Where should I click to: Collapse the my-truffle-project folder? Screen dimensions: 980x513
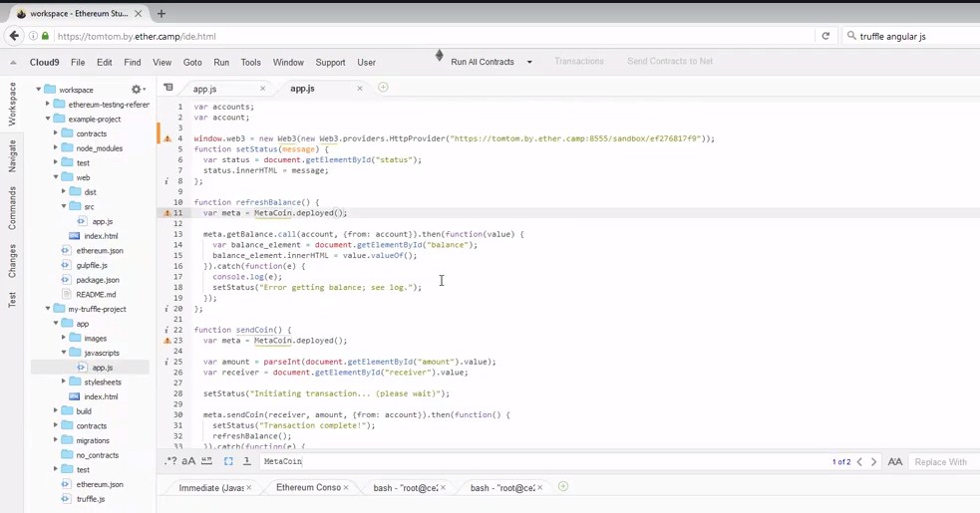[48, 309]
